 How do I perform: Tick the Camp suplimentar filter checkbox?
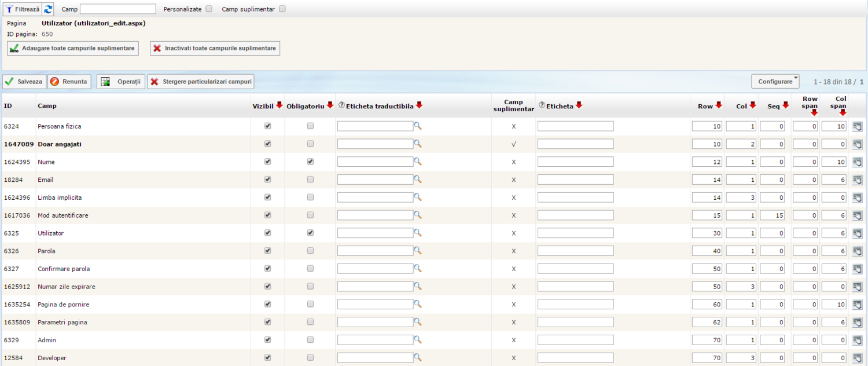(282, 9)
